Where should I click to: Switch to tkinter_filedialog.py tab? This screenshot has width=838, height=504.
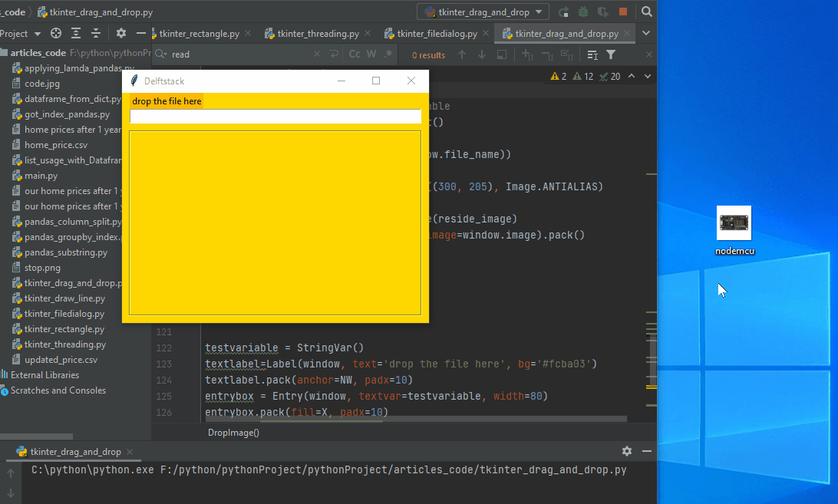(x=437, y=34)
